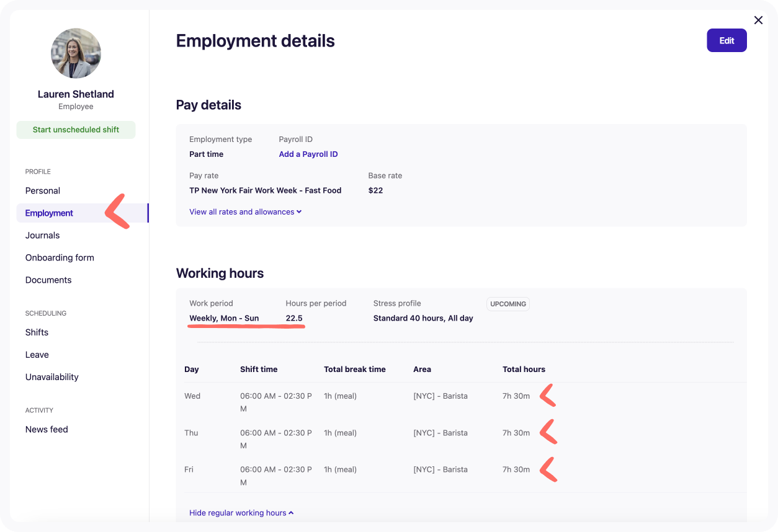View the Documents section
The image size is (778, 532).
48,280
